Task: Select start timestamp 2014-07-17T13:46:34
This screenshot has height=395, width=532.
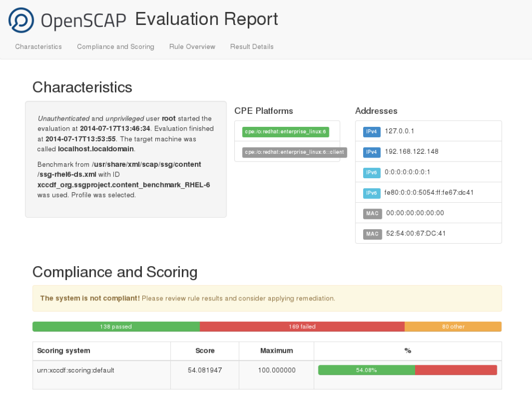Action: 115,128
